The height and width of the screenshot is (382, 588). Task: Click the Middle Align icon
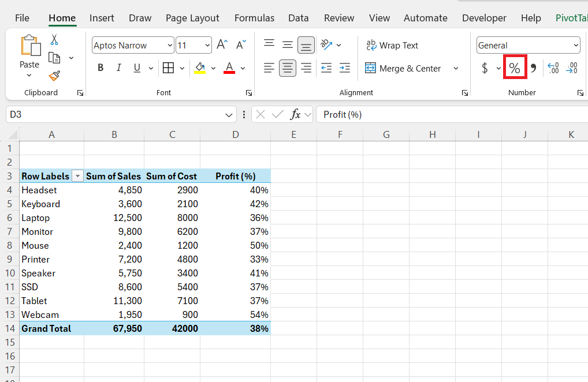[x=288, y=45]
